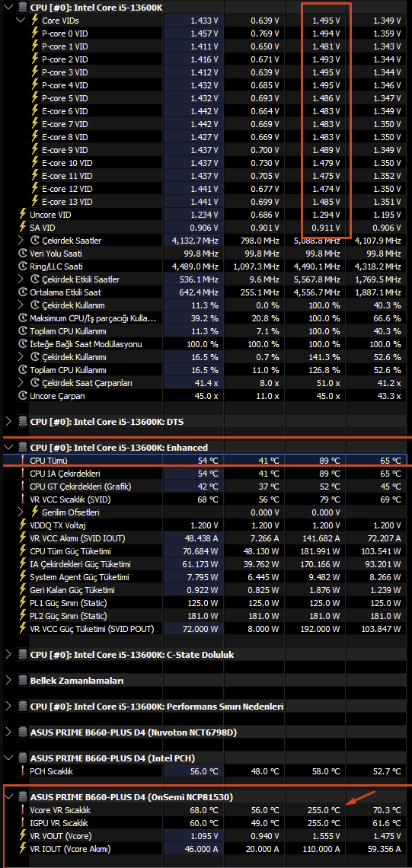Click the lightning icon beside Uncore VID
The width and height of the screenshot is (412, 868).
(23, 214)
